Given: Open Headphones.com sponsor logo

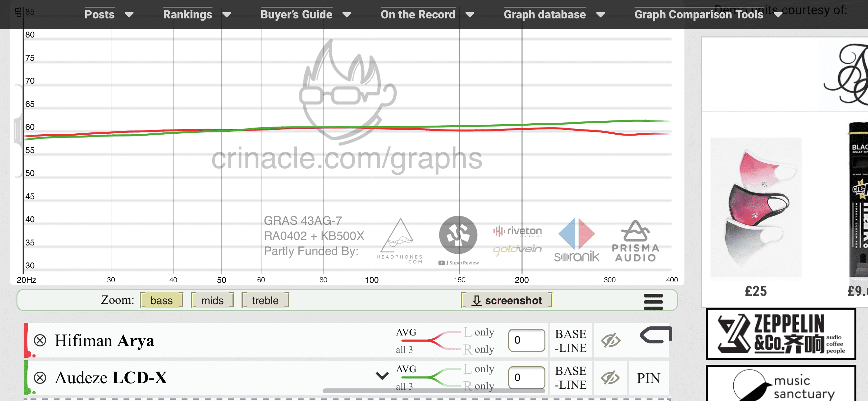Looking at the screenshot, I should pos(400,241).
